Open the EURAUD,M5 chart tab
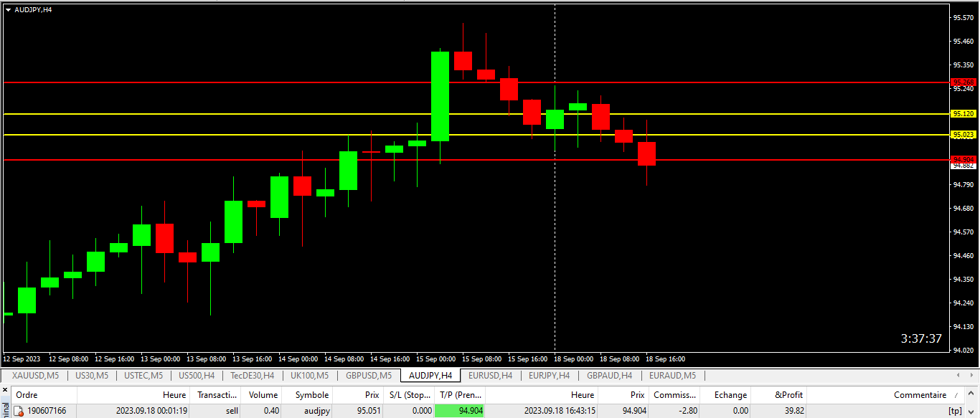Screen dimensions: 980x418 (x=672, y=375)
